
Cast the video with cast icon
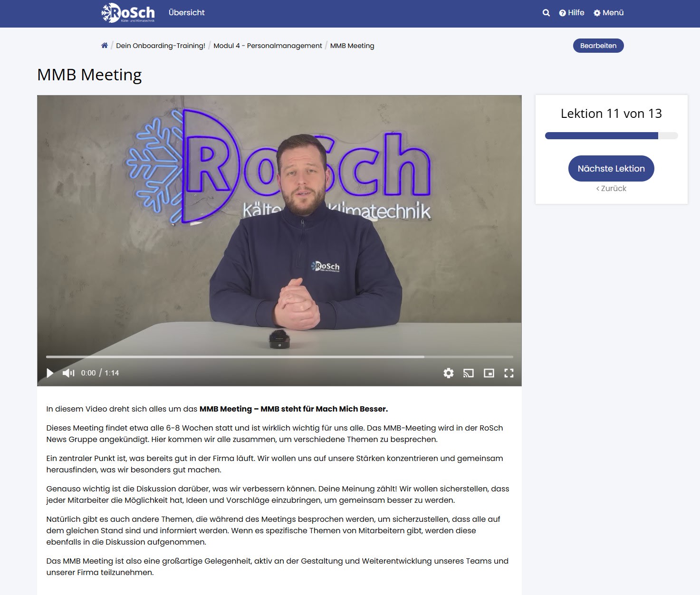[469, 373]
